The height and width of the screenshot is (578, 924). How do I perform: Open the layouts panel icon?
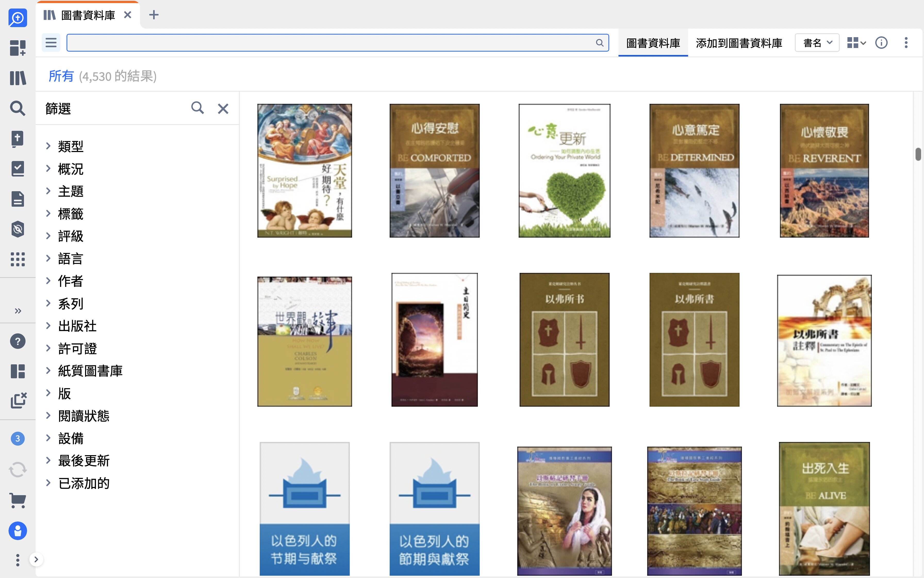point(18,371)
